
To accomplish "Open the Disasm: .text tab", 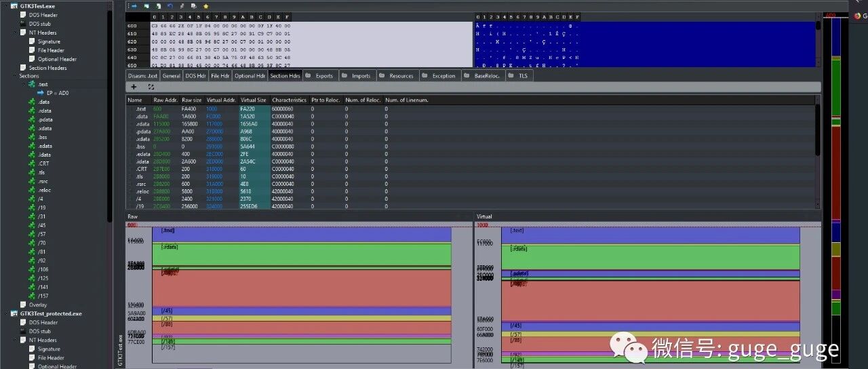I will point(143,76).
